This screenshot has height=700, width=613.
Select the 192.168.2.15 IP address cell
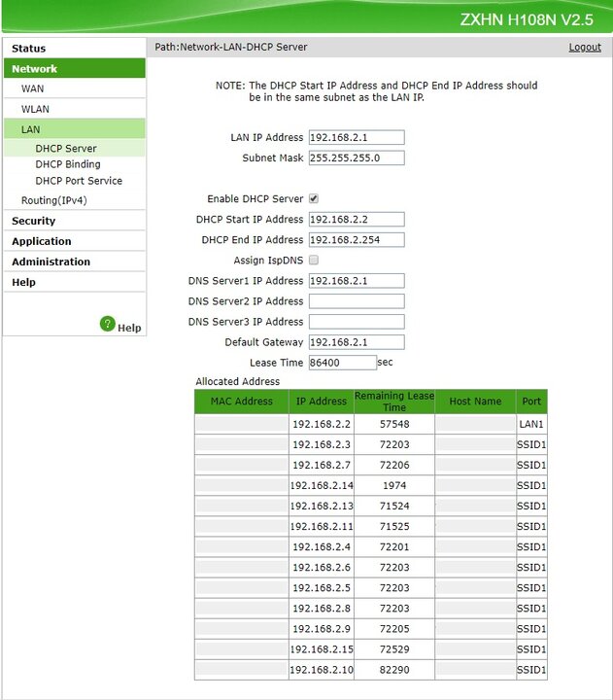[322, 649]
